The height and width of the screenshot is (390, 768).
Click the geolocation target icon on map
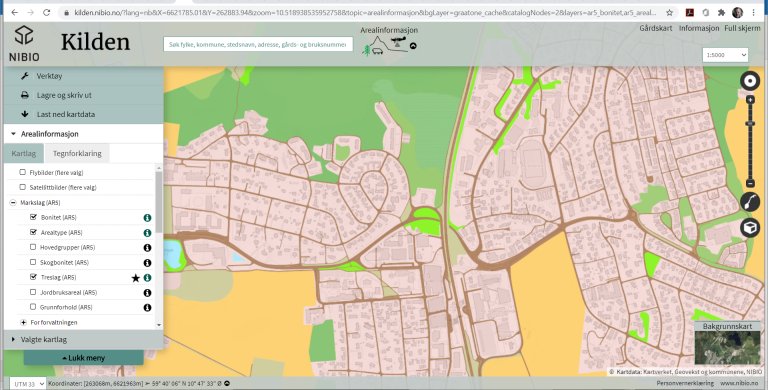[750, 81]
